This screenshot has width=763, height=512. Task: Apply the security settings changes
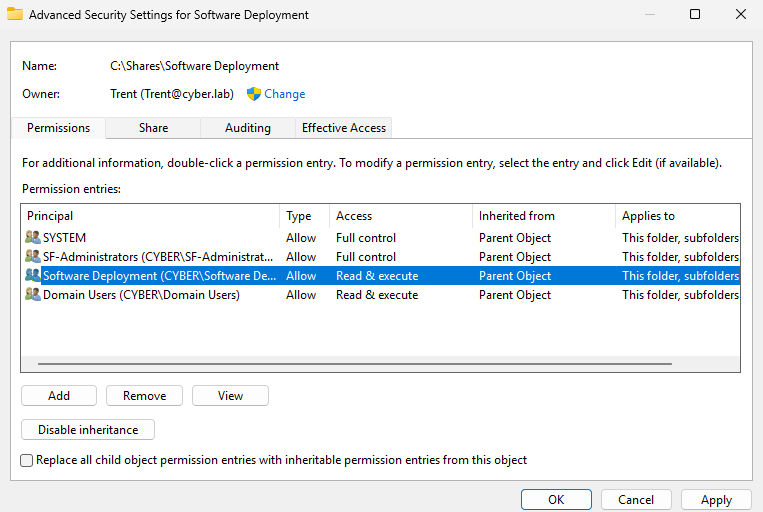[715, 500]
